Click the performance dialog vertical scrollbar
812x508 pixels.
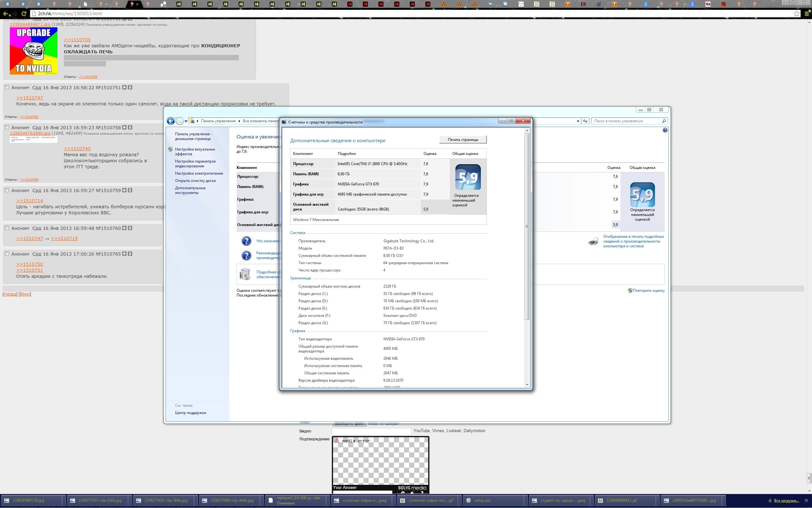pyautogui.click(x=527, y=226)
